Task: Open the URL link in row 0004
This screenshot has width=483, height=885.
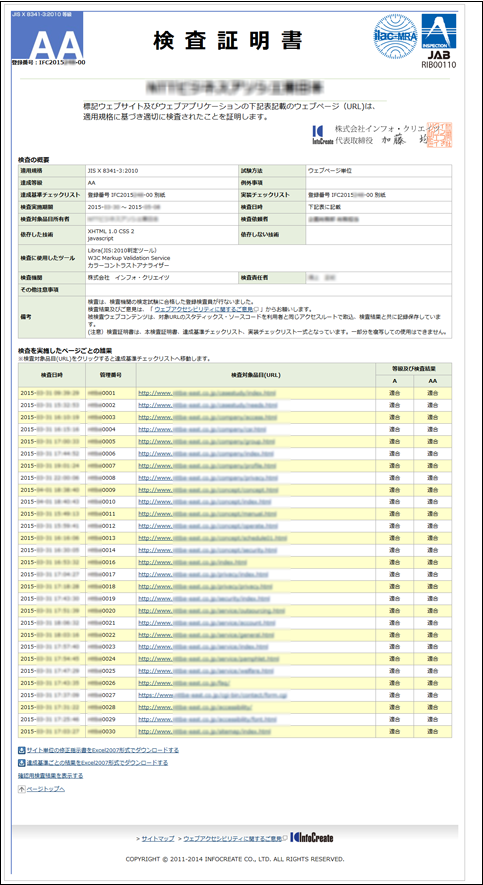Action: (x=203, y=430)
